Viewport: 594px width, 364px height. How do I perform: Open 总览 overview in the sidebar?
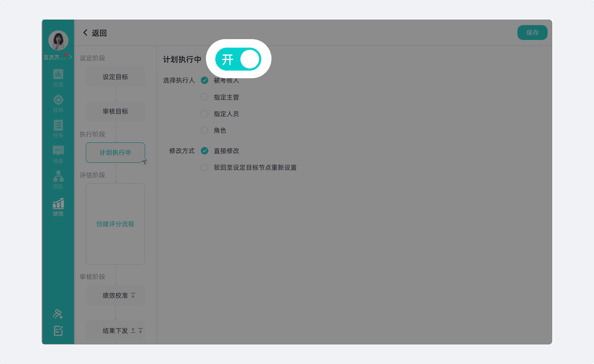[58, 78]
